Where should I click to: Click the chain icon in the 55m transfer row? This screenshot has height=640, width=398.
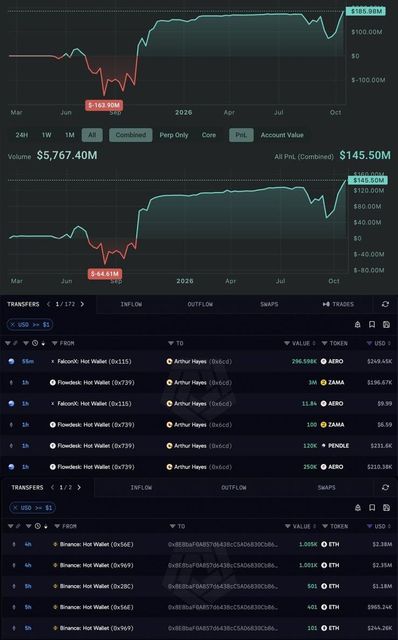tap(11, 361)
